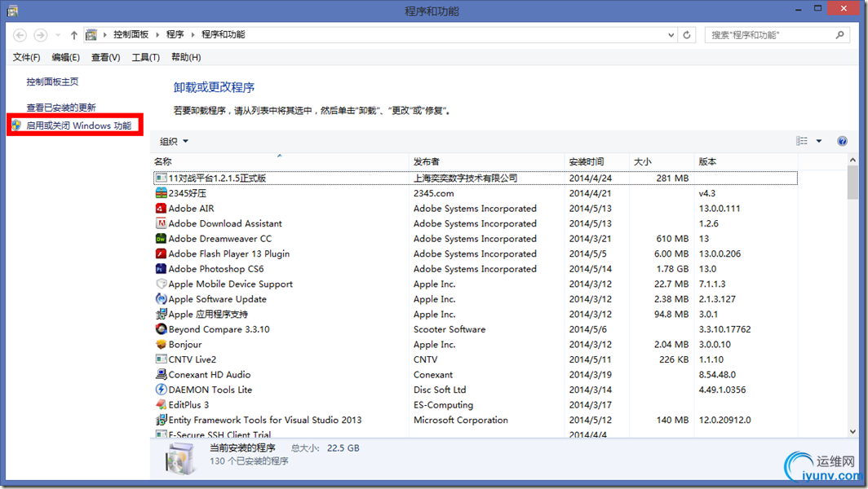The image size is (868, 489).
Task: Select Apple 应用程序支持 icon
Action: pyautogui.click(x=161, y=315)
